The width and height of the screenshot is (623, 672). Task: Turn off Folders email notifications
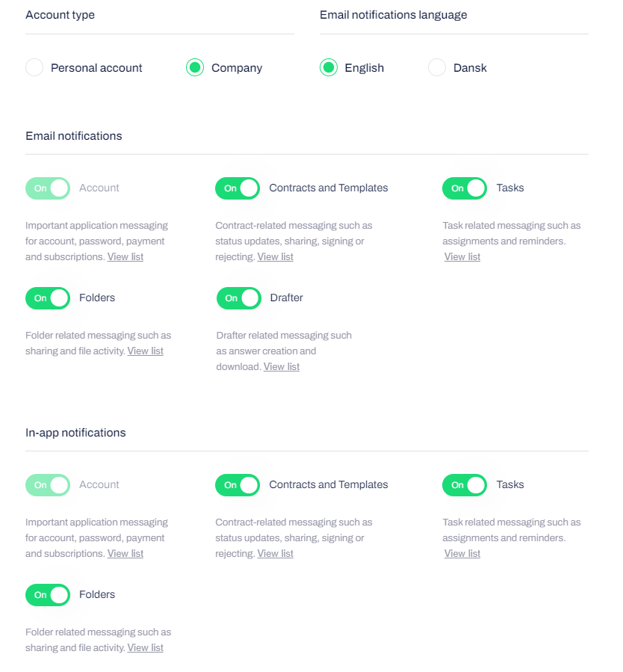[x=48, y=298]
